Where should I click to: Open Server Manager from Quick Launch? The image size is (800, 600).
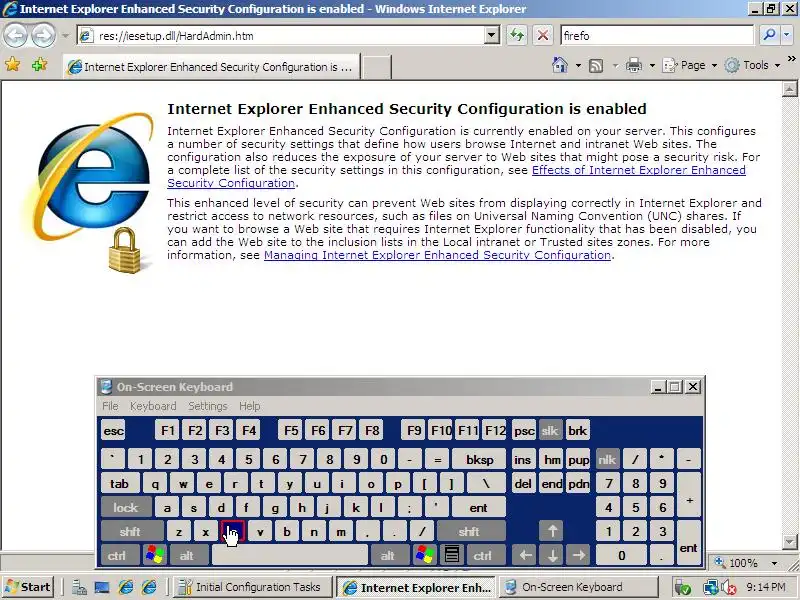79,587
